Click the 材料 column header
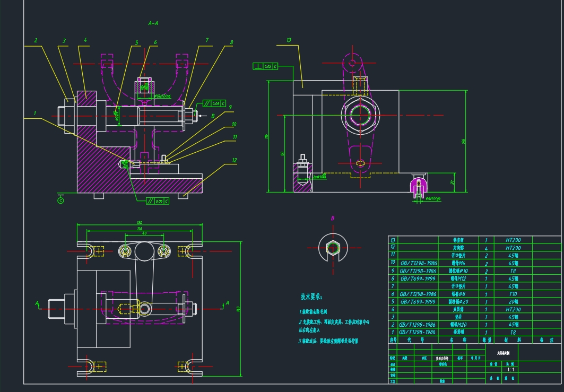This screenshot has width=564, height=392. coord(513,340)
